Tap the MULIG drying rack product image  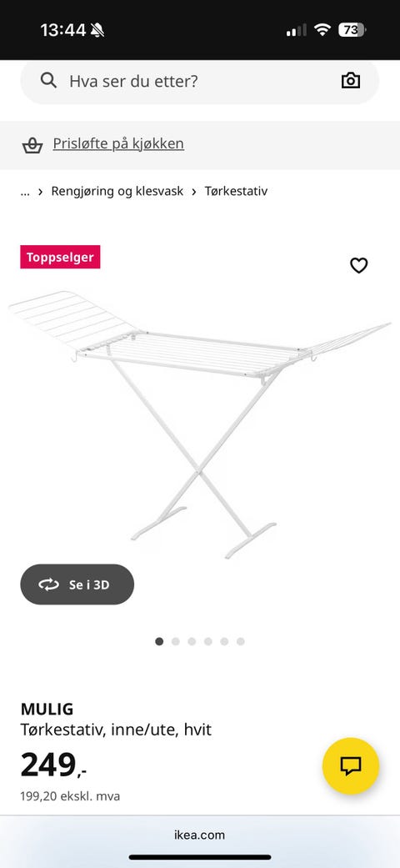[x=200, y=424]
